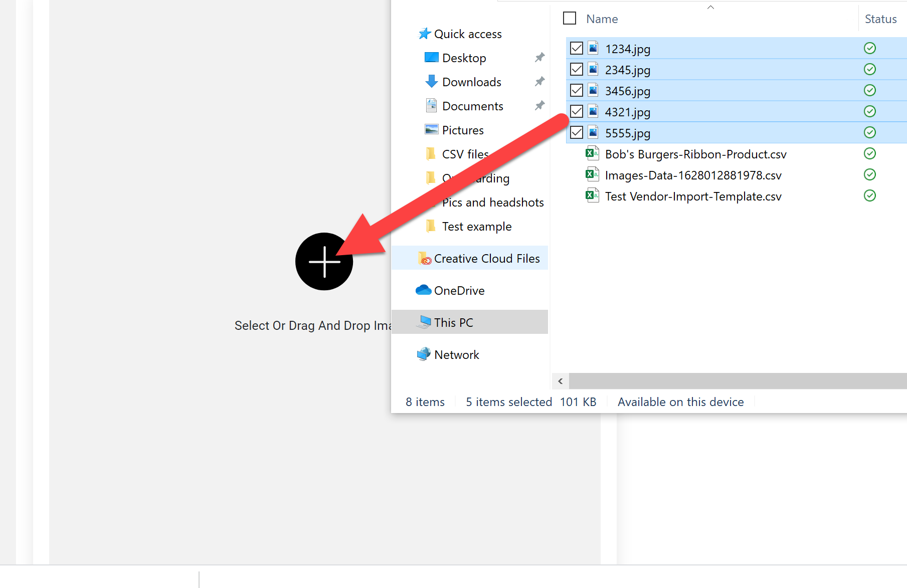Click the horizontal scrollbar left arrow

click(561, 381)
